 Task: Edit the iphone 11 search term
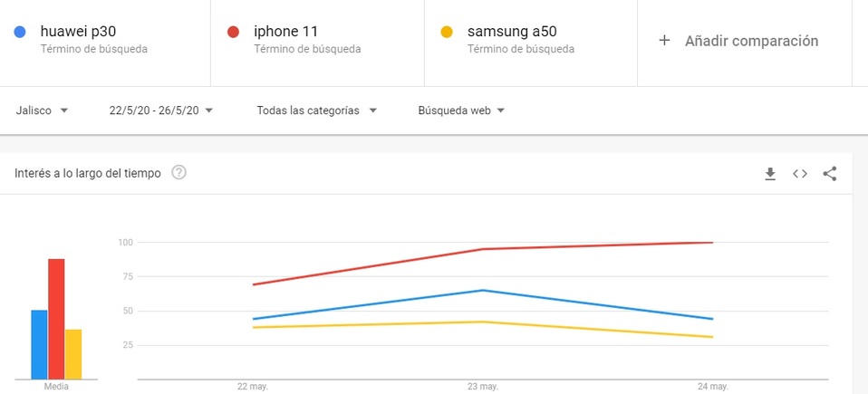pyautogui.click(x=286, y=32)
